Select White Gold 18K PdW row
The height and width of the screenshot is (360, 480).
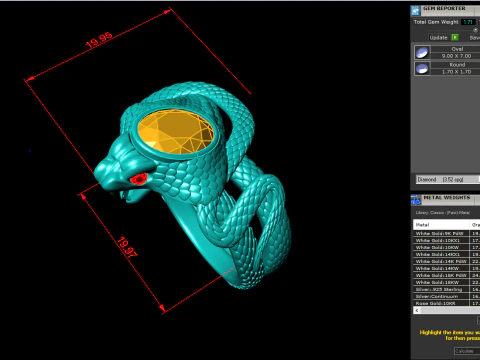[441, 275]
